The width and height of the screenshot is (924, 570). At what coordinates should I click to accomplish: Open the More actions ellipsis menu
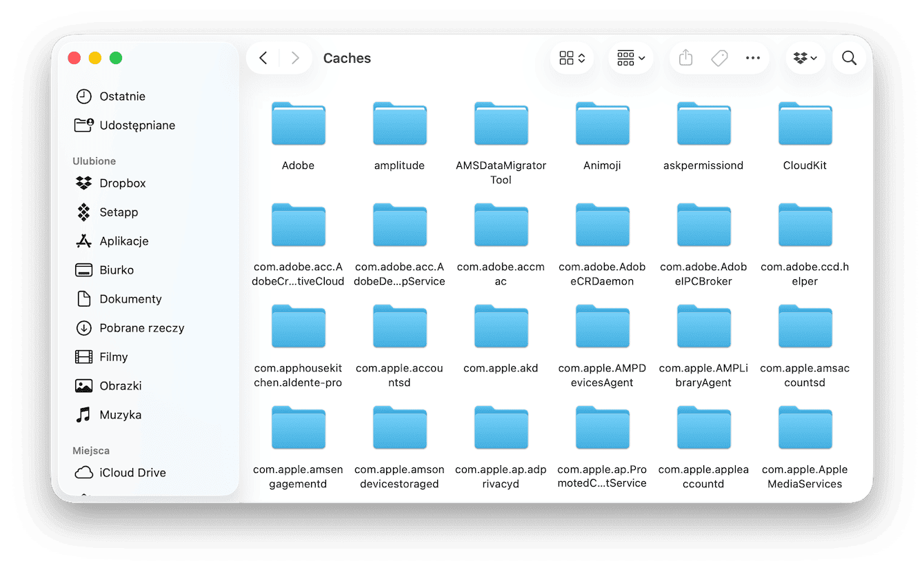[x=753, y=58]
